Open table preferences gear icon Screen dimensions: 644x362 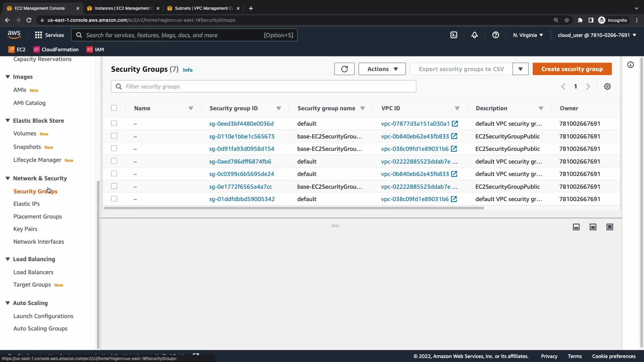point(607,86)
